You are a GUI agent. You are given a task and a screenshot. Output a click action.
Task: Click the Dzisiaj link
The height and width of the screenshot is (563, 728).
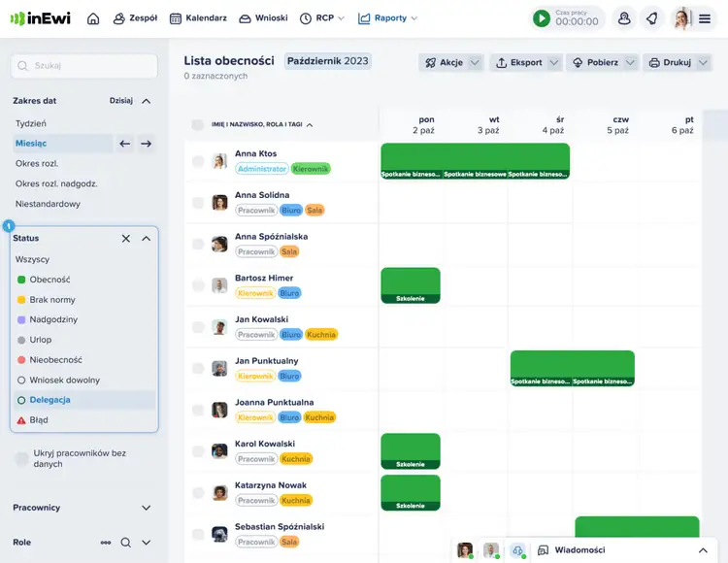pyautogui.click(x=121, y=101)
